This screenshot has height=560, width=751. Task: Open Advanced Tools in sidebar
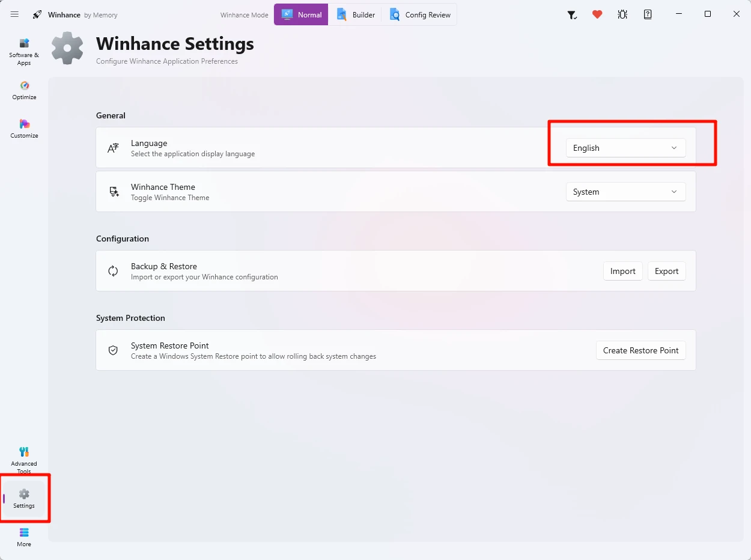coord(24,460)
